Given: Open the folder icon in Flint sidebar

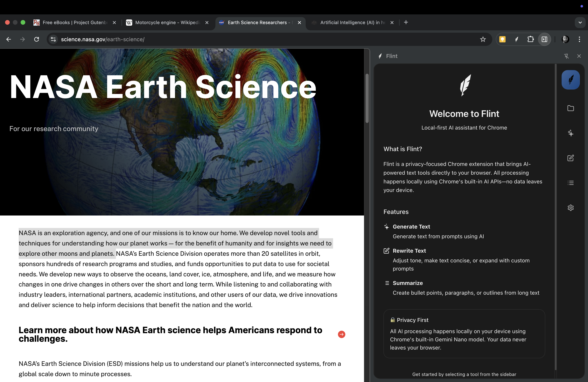Looking at the screenshot, I should 570,108.
